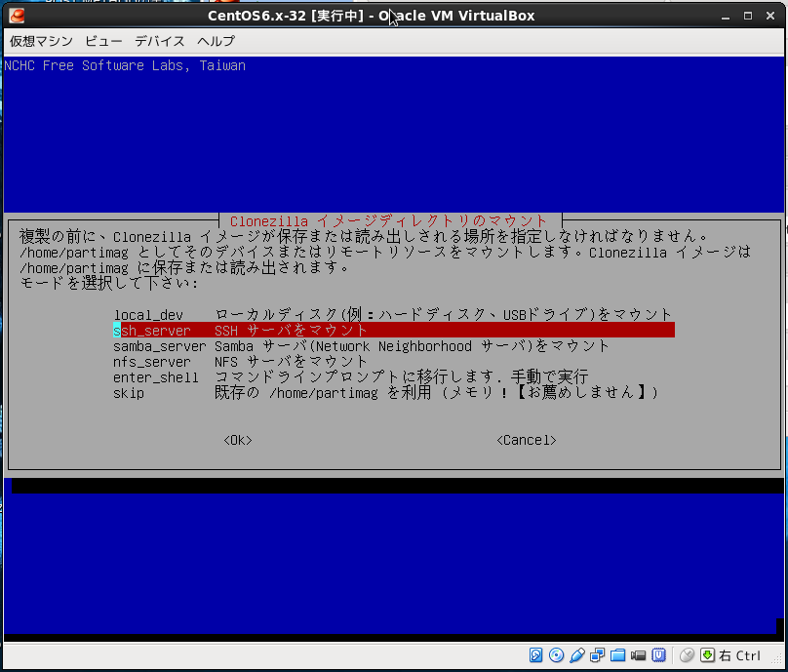Click the hard disk activity status icon
Image resolution: width=788 pixels, height=672 pixels.
(536, 655)
